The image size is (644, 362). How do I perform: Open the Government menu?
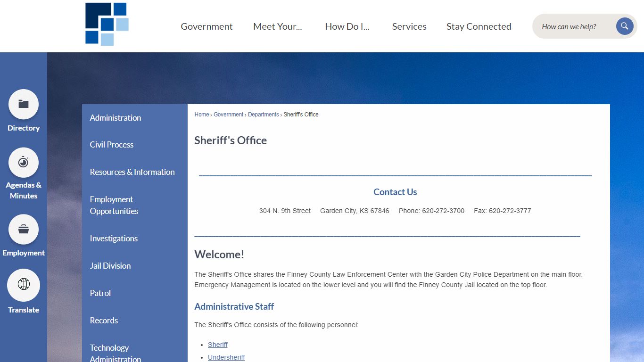tap(206, 26)
